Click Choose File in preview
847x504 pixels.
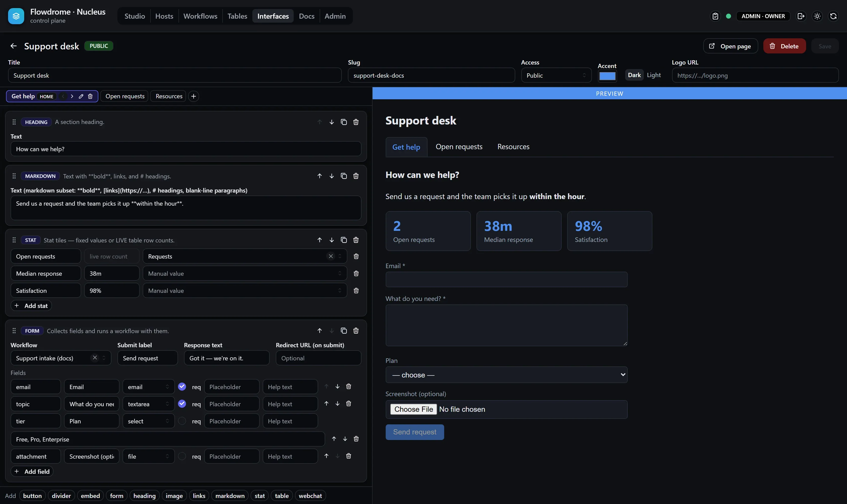click(x=413, y=409)
